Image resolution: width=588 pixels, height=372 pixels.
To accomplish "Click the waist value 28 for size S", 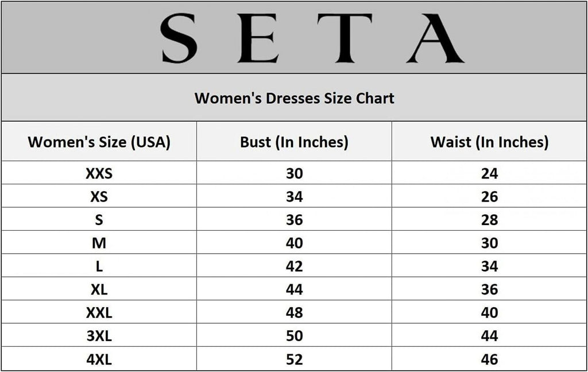I will tap(489, 220).
